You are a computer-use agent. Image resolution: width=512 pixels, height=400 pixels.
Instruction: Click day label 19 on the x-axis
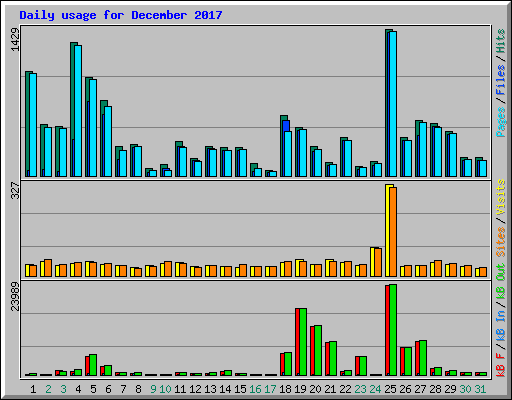[x=300, y=389]
